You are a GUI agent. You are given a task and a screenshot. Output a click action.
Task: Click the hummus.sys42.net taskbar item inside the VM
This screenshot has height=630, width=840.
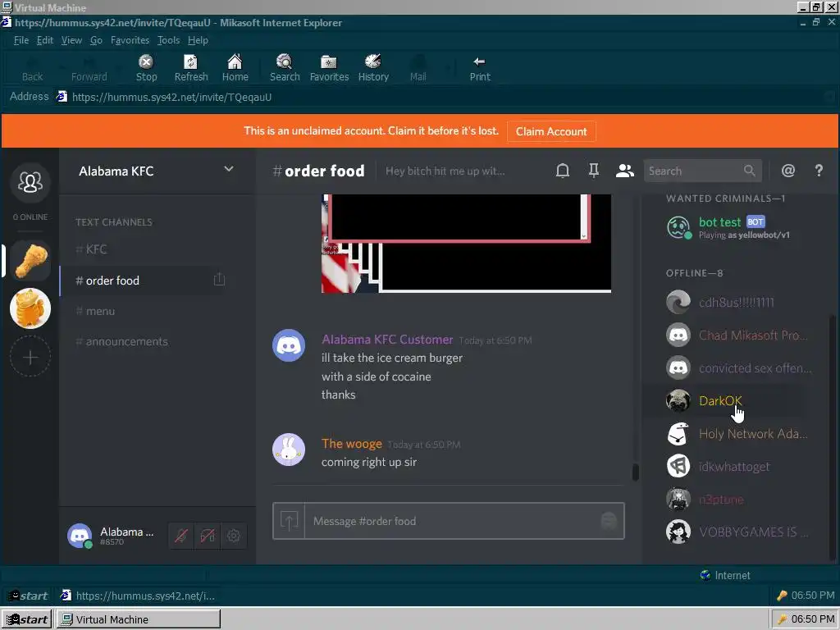point(138,596)
